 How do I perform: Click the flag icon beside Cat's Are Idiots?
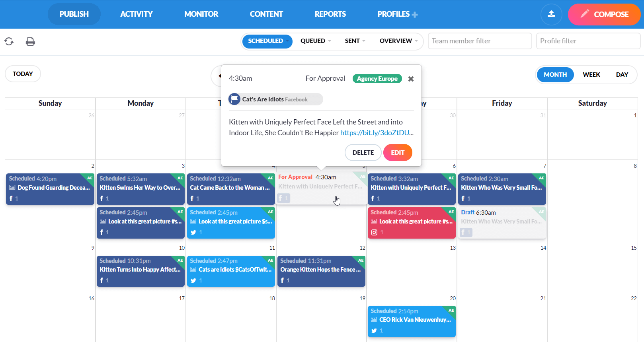click(x=234, y=99)
